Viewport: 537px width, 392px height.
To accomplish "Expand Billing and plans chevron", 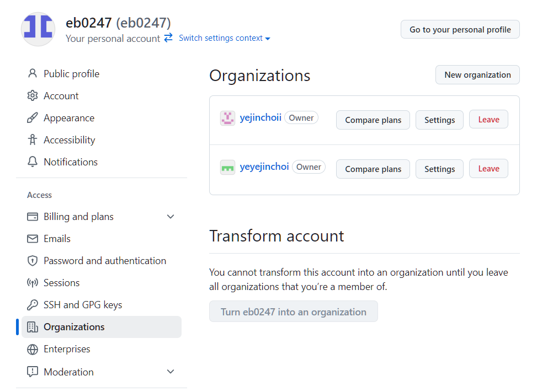I will 171,217.
